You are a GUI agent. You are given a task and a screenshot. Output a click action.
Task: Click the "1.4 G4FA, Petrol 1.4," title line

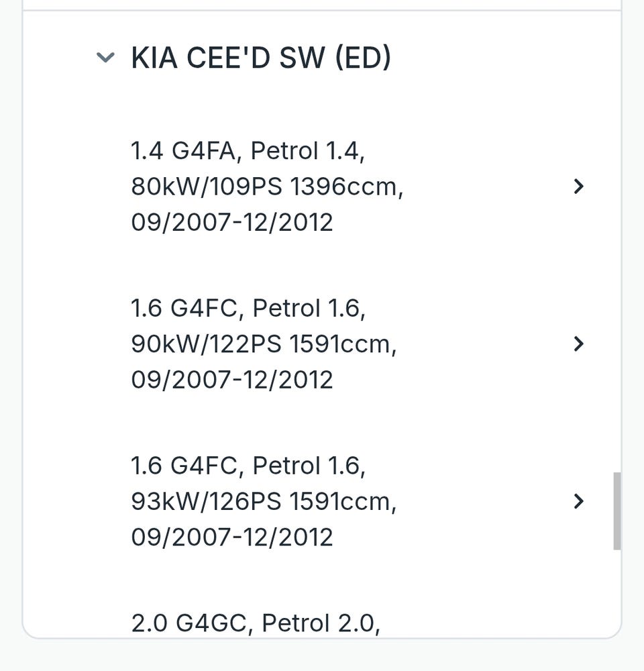(x=248, y=151)
